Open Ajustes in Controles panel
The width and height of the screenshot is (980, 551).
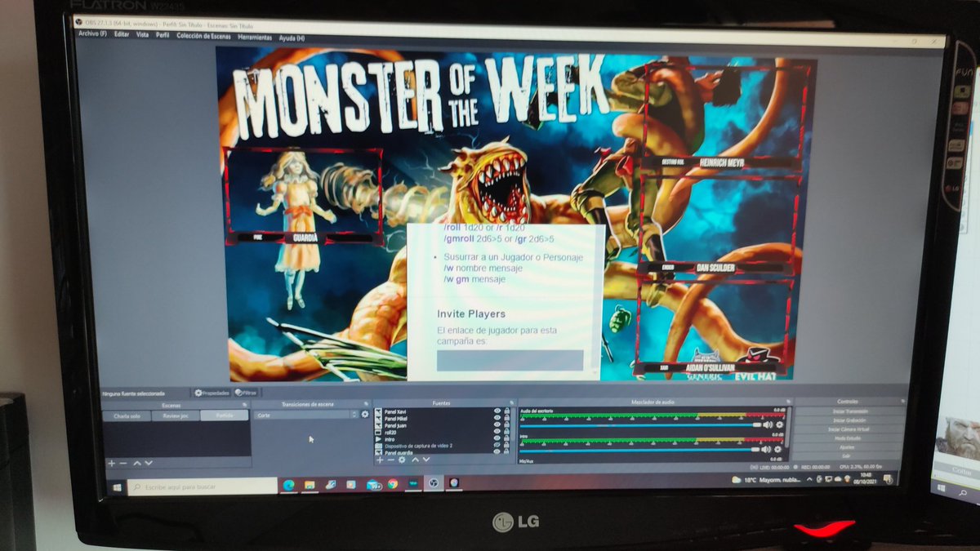pyautogui.click(x=849, y=447)
